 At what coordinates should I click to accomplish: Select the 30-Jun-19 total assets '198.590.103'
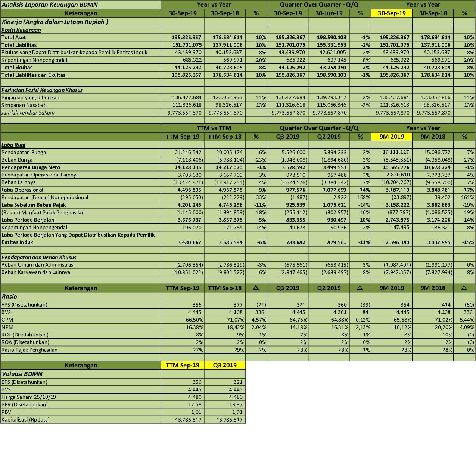(332, 37)
